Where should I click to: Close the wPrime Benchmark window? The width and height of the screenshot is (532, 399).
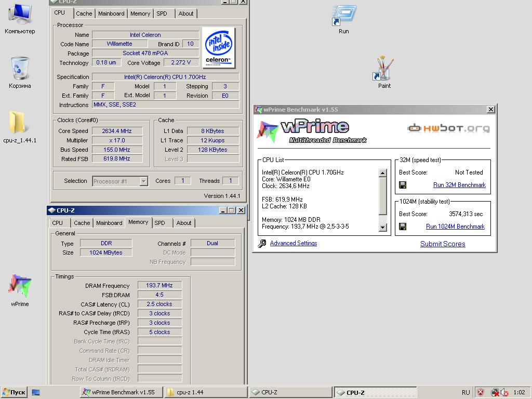click(490, 110)
